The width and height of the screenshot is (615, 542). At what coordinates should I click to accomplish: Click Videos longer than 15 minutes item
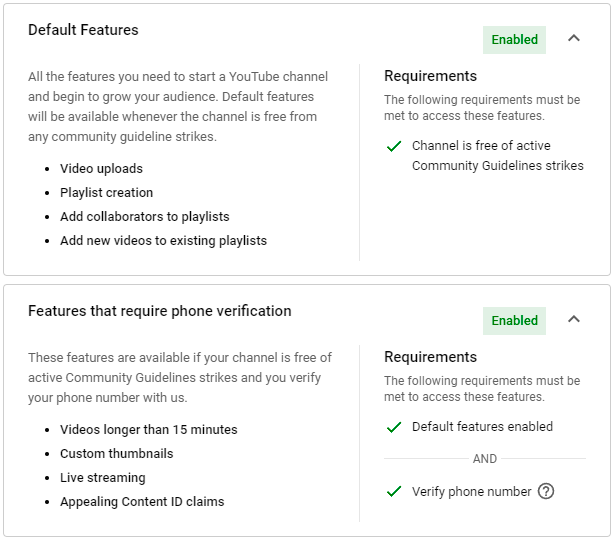[148, 430]
